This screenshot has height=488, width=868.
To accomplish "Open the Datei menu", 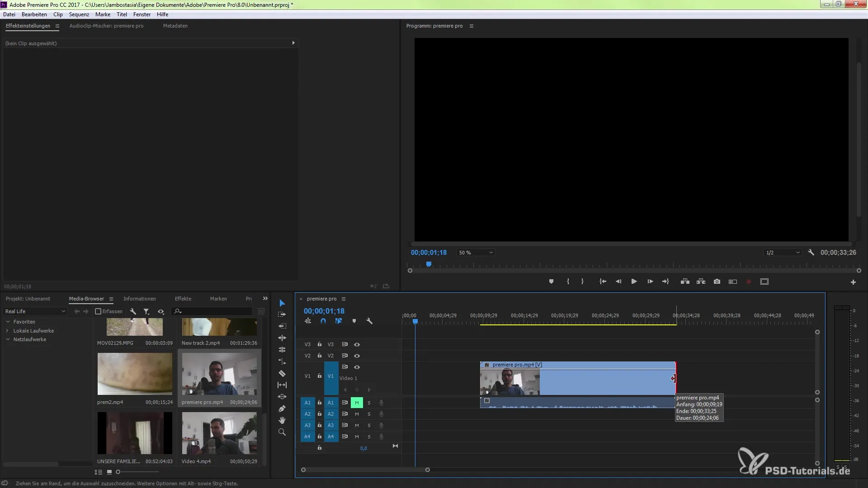I will click(x=9, y=14).
